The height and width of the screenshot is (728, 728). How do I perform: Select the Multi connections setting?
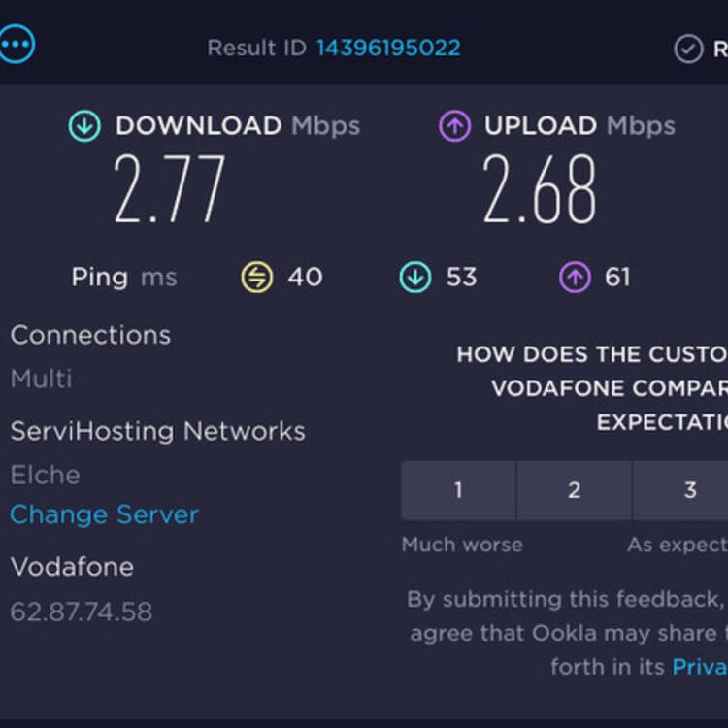(41, 379)
